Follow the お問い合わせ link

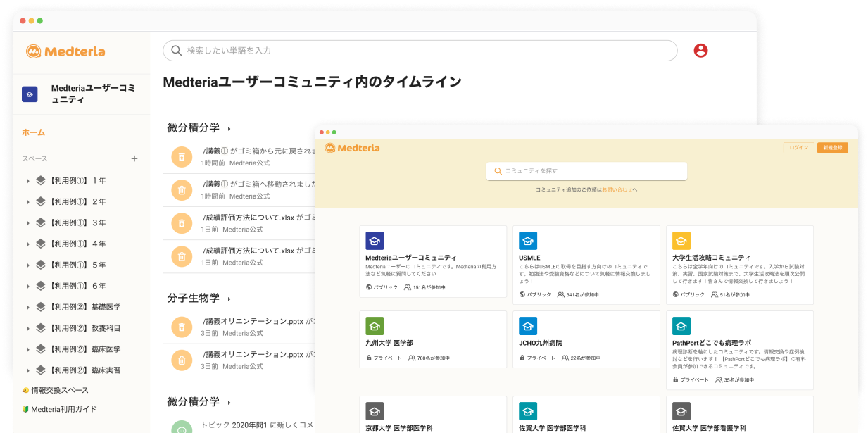point(617,190)
